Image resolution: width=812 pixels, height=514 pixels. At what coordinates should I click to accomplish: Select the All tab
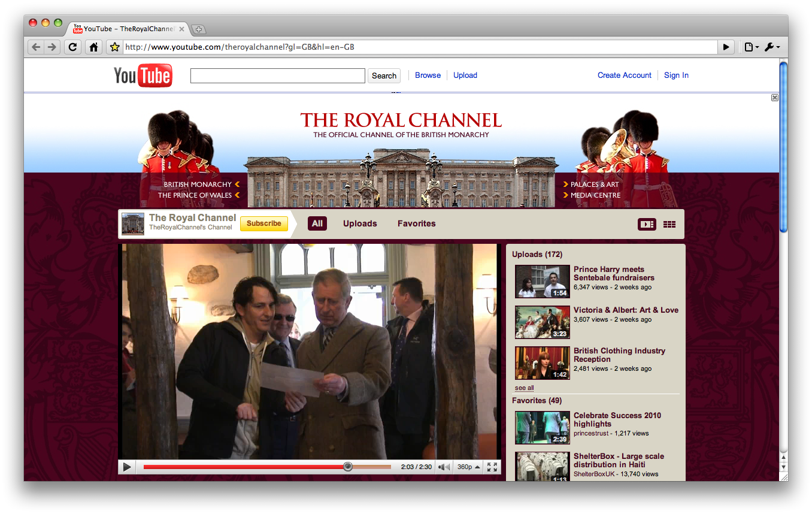tap(317, 223)
